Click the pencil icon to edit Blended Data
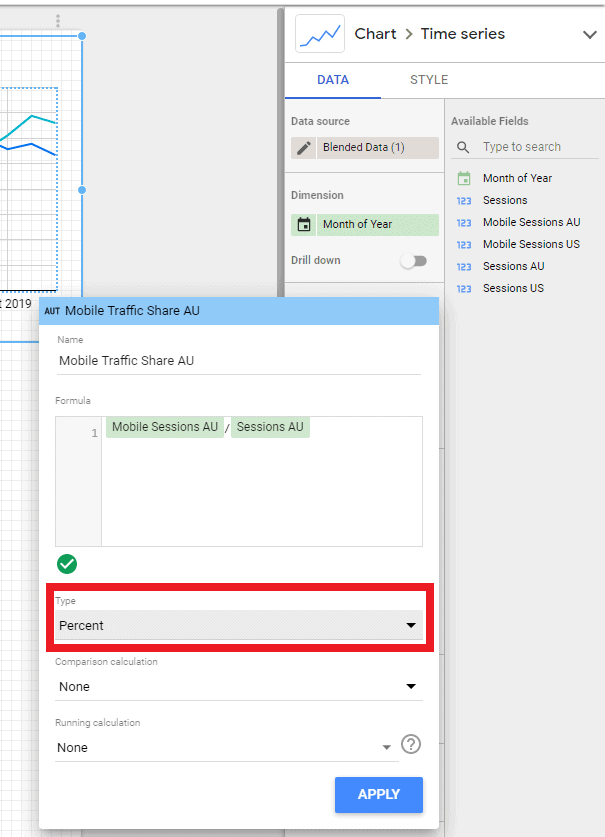 click(304, 148)
